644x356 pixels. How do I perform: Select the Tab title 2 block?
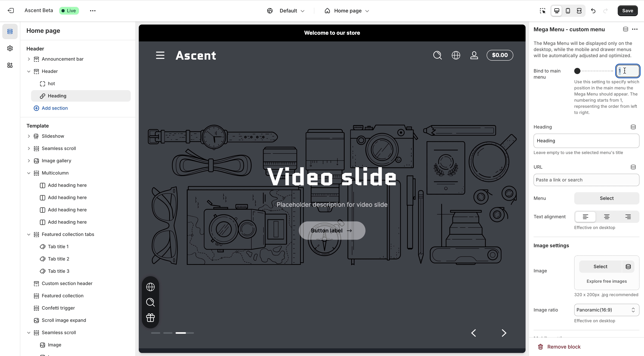point(58,259)
